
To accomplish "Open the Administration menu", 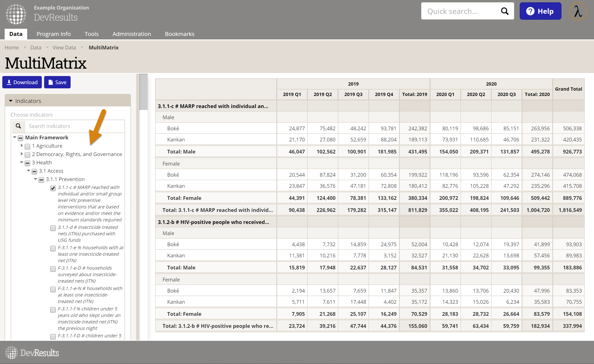I will 132,34.
